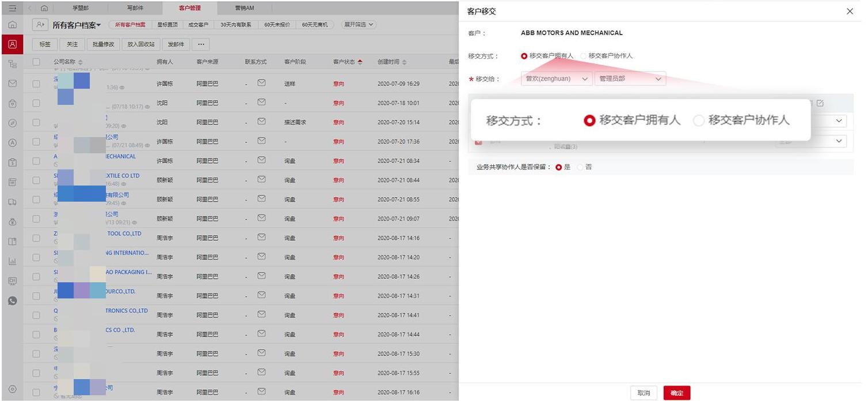Choose 否 for 业务共享协作人是否保留
Screen dimensions: 868x401
click(581, 167)
